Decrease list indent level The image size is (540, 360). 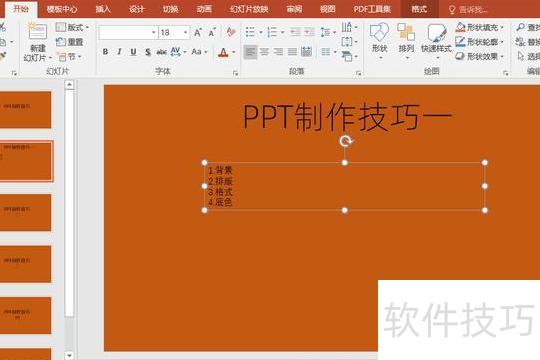coord(295,32)
